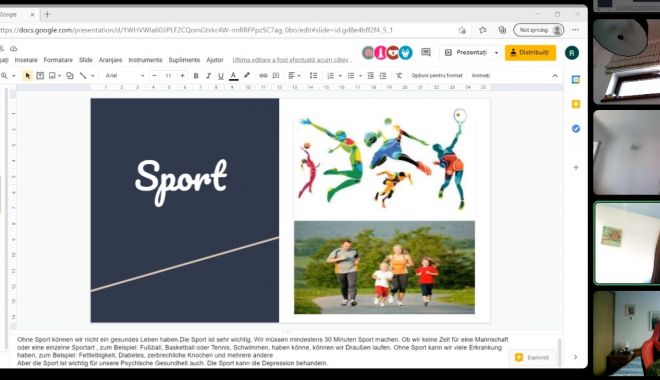Click the blue collaborator avatar
This screenshot has width=660, height=380.
(405, 53)
